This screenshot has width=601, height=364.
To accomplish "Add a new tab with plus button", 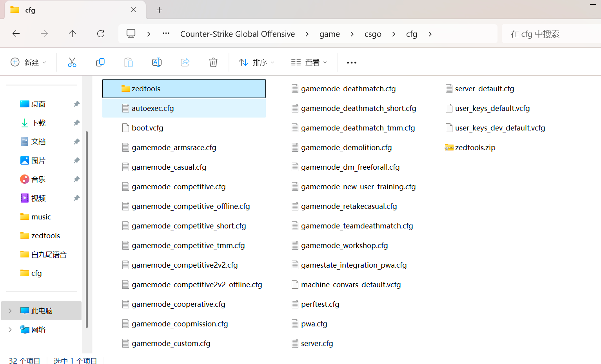I will 159,10.
